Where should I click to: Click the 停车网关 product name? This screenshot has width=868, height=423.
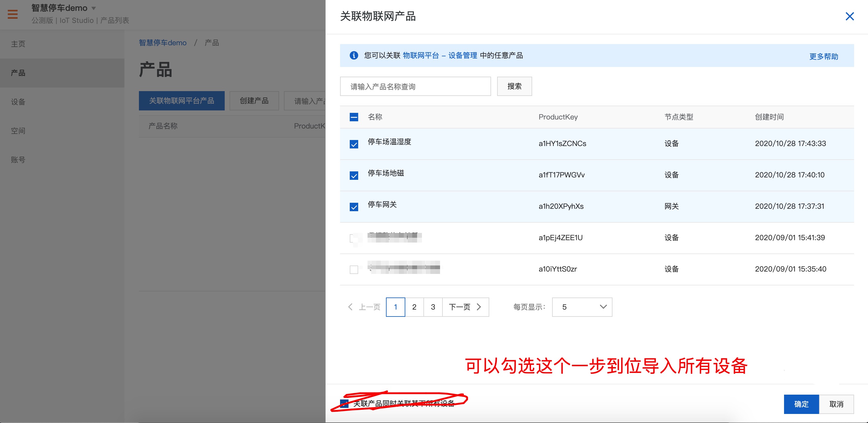(382, 204)
